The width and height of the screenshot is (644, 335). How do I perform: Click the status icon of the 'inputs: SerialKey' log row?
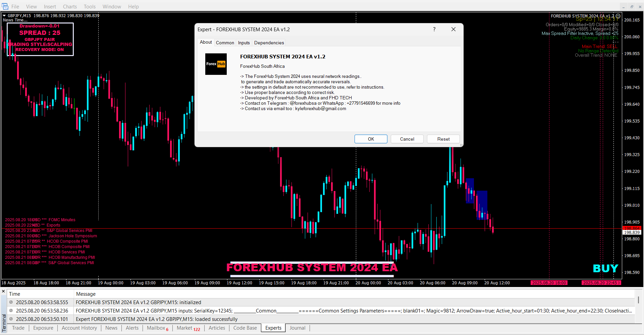tap(11, 310)
